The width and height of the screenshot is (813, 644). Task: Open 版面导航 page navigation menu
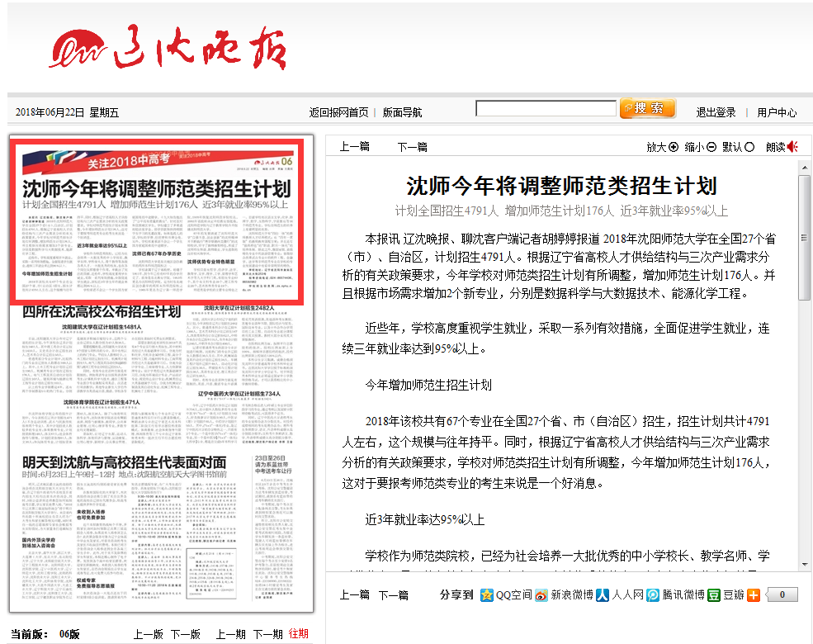[402, 112]
